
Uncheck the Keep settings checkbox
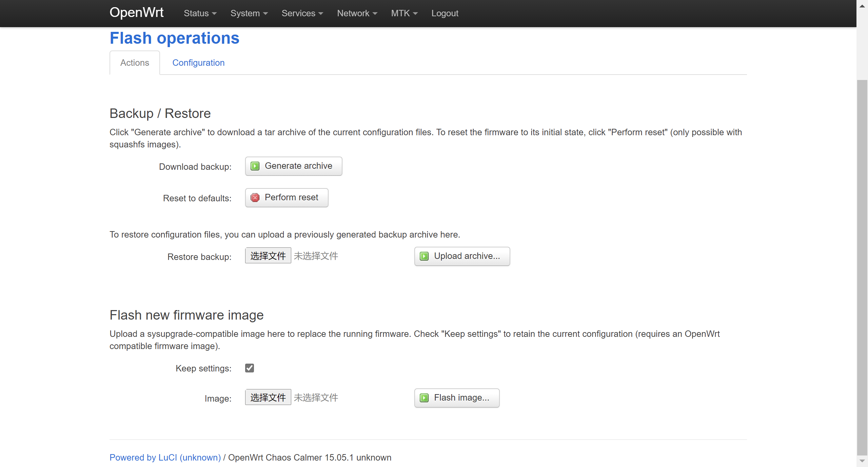coord(250,368)
